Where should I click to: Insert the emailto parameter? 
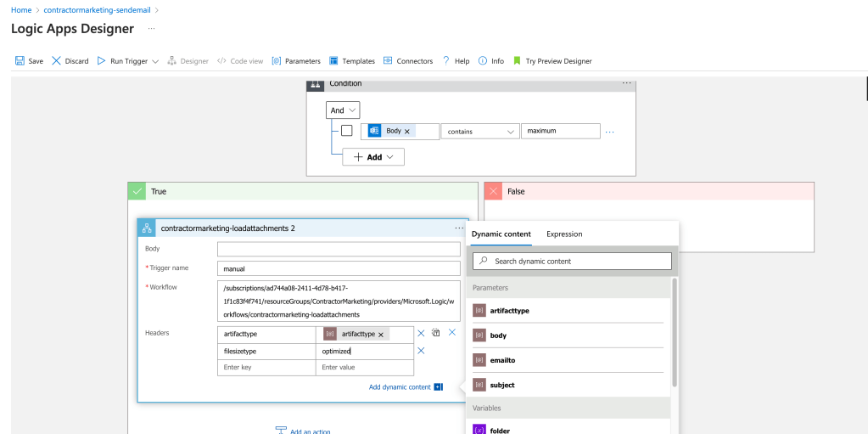(x=568, y=360)
